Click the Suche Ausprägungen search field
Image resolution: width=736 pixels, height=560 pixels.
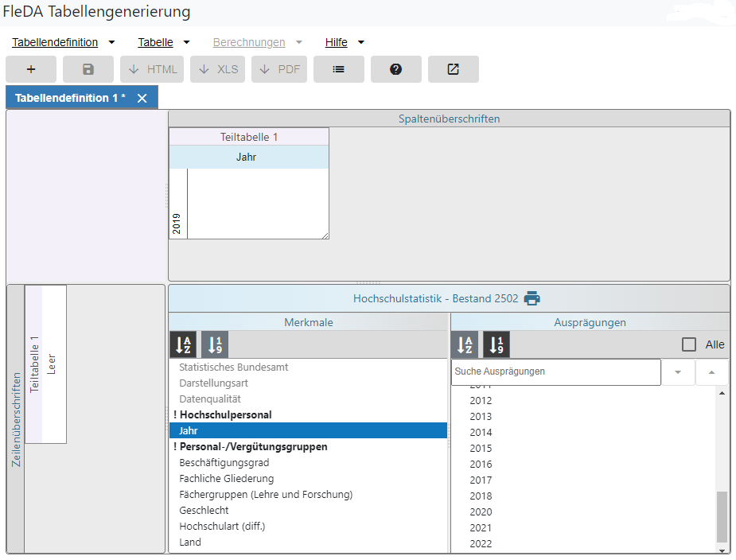tap(555, 371)
